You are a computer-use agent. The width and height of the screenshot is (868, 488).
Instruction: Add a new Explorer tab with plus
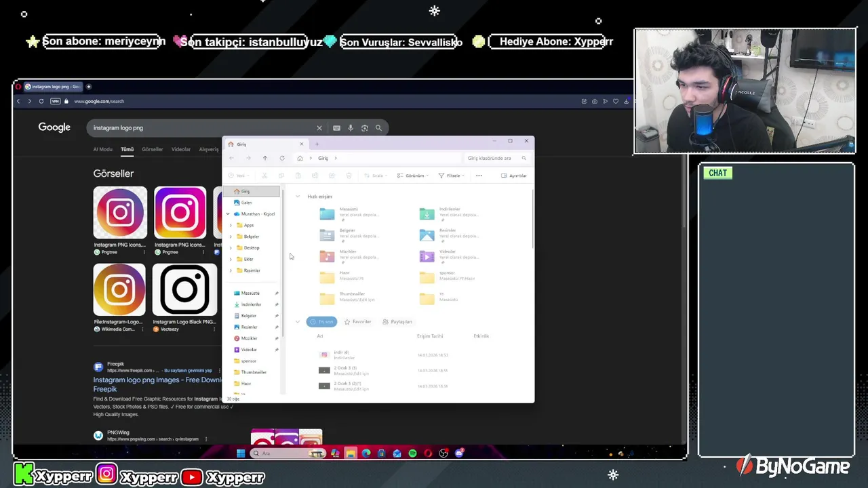(317, 144)
